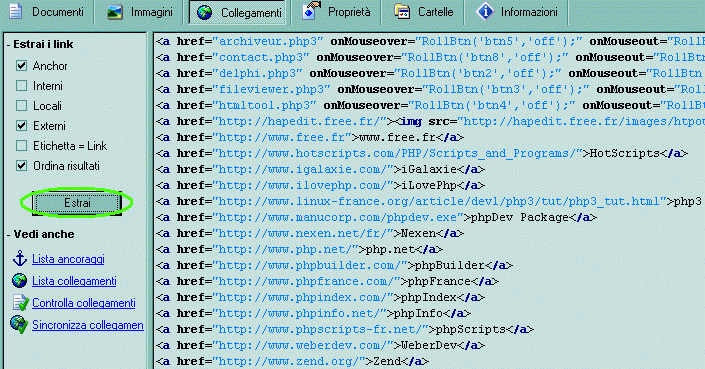
Task: Select the Collegamenti tab
Action: point(237,12)
